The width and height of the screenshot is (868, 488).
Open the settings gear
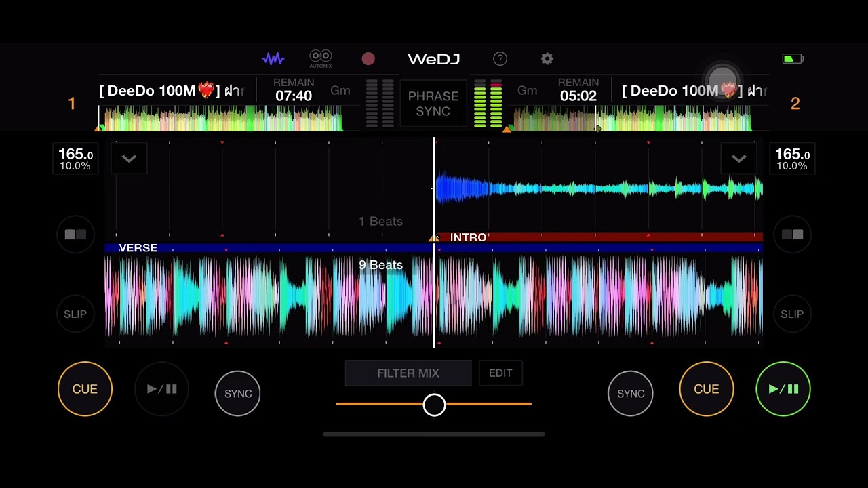click(x=547, y=59)
